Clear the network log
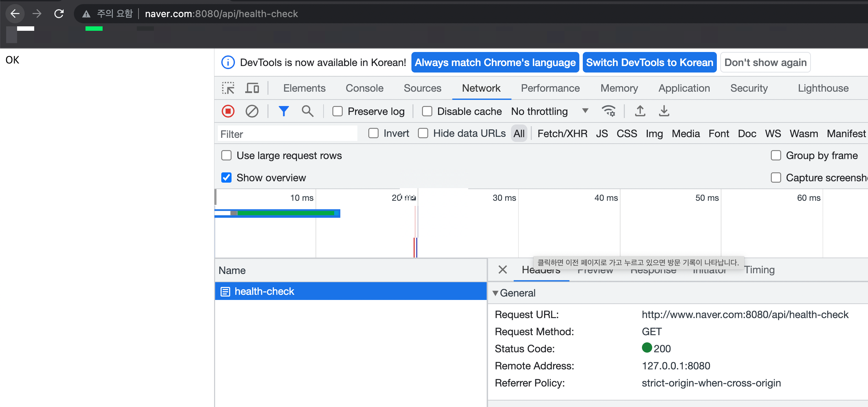The width and height of the screenshot is (868, 407). point(252,111)
